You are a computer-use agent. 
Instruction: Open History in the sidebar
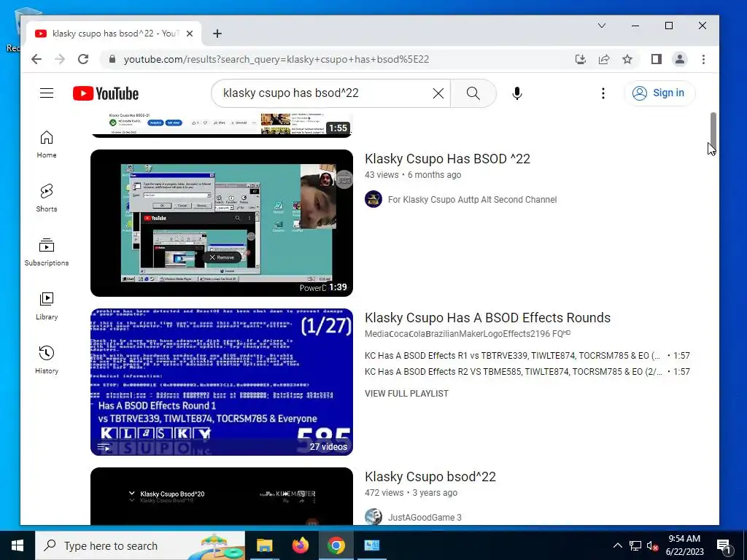[47, 359]
